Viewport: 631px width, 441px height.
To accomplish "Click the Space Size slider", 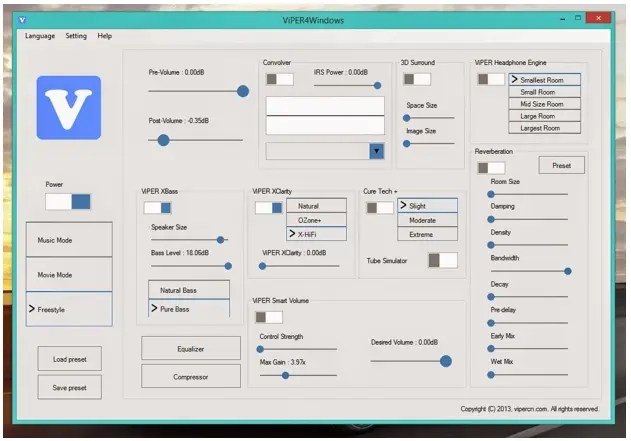I will point(430,118).
